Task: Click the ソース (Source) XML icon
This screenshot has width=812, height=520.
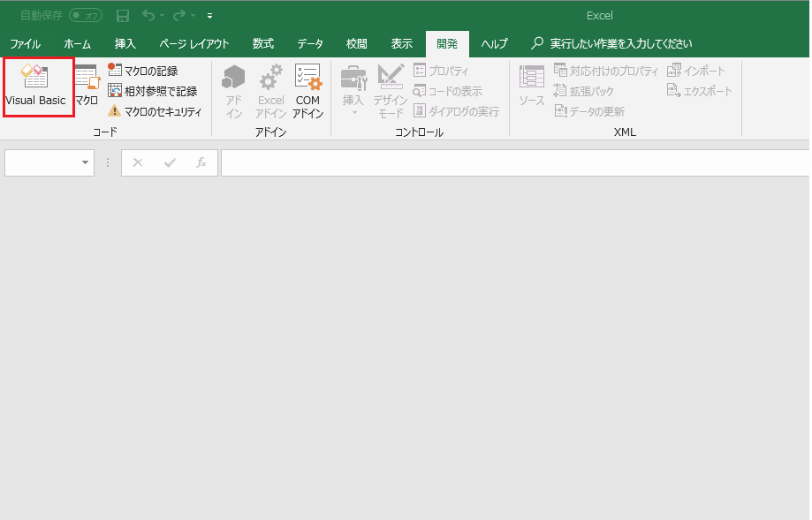Action: (529, 88)
